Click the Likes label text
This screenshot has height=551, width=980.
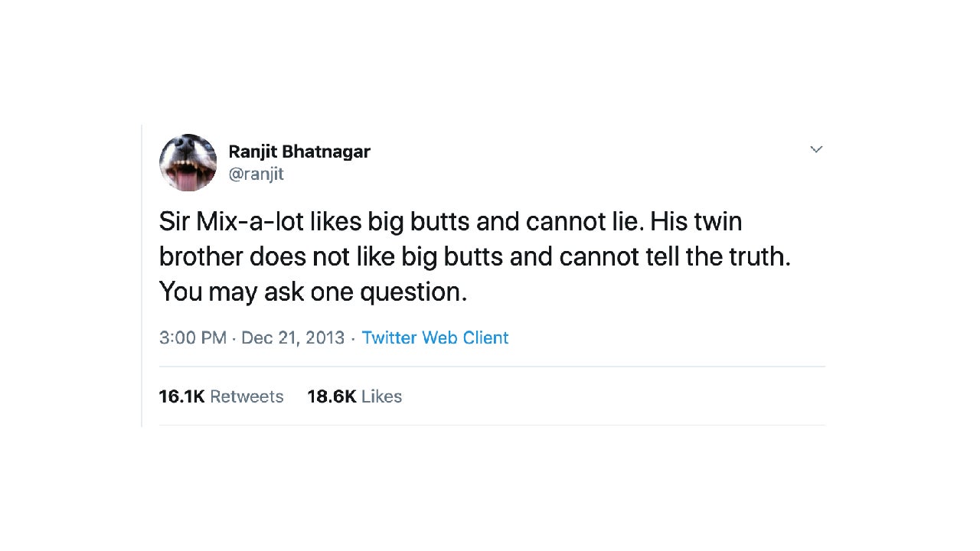point(382,396)
